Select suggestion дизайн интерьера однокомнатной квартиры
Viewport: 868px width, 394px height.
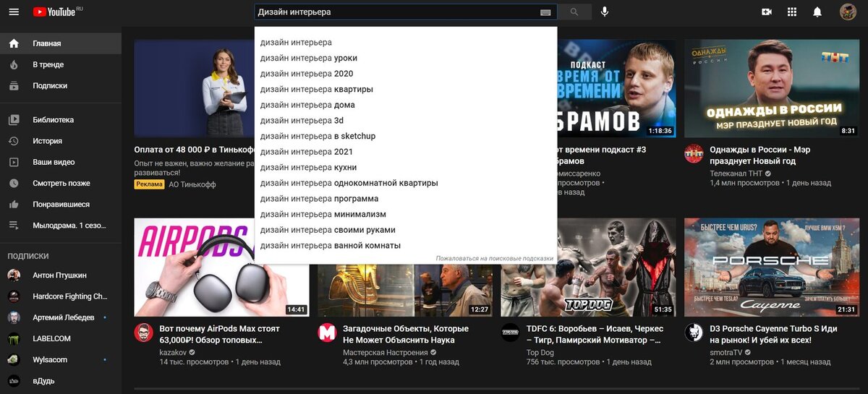point(406,183)
